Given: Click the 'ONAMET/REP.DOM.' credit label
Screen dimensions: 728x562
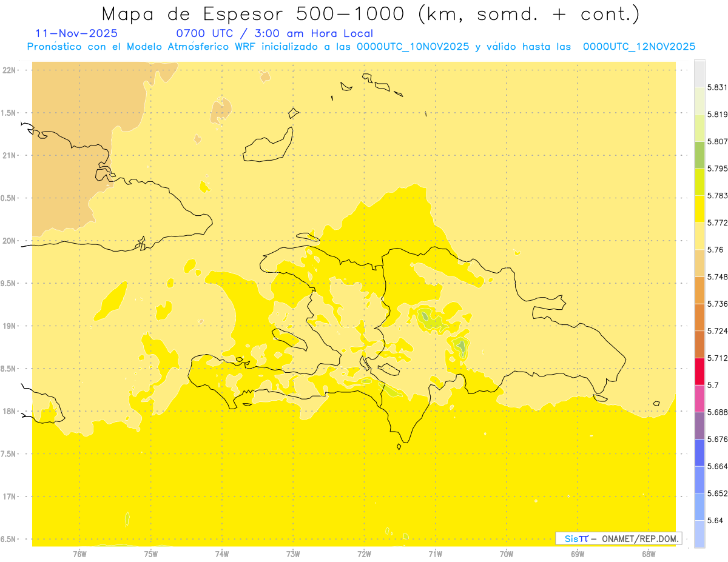Looking at the screenshot, I should click(x=640, y=538).
